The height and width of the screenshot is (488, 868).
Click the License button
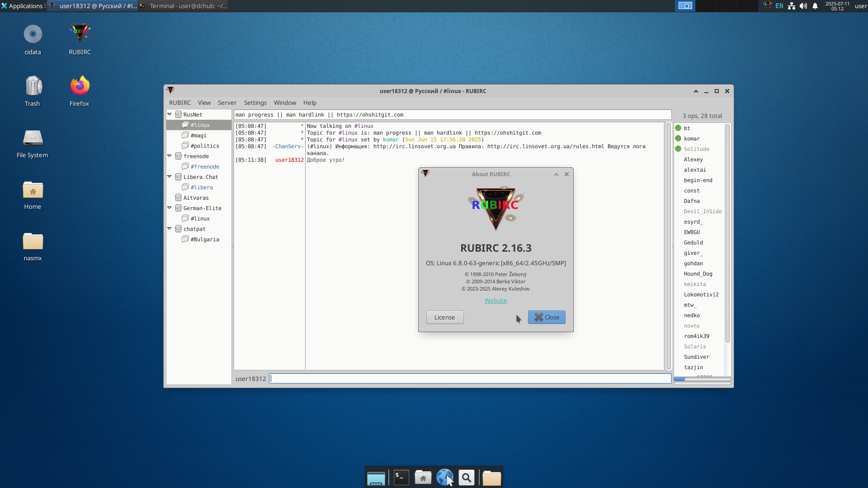coord(445,317)
